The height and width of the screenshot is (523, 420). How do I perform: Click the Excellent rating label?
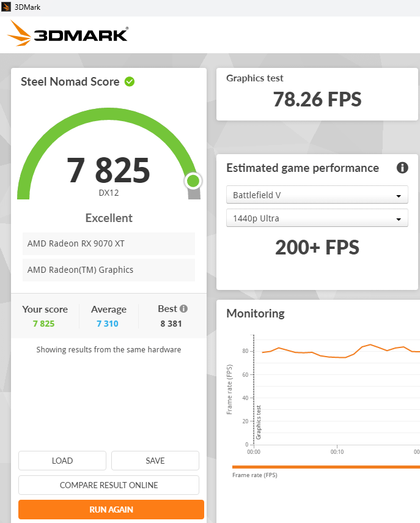point(109,218)
